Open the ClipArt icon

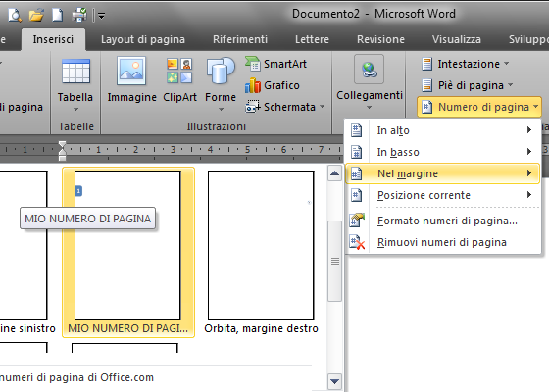point(179,71)
